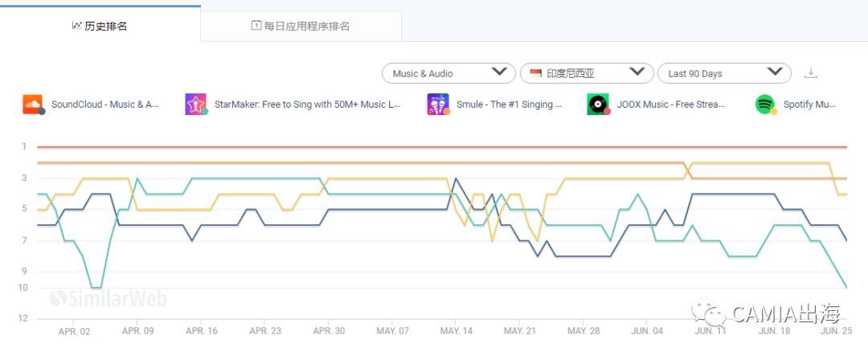868x352 pixels.
Task: Click the Smule app icon
Action: tap(438, 104)
